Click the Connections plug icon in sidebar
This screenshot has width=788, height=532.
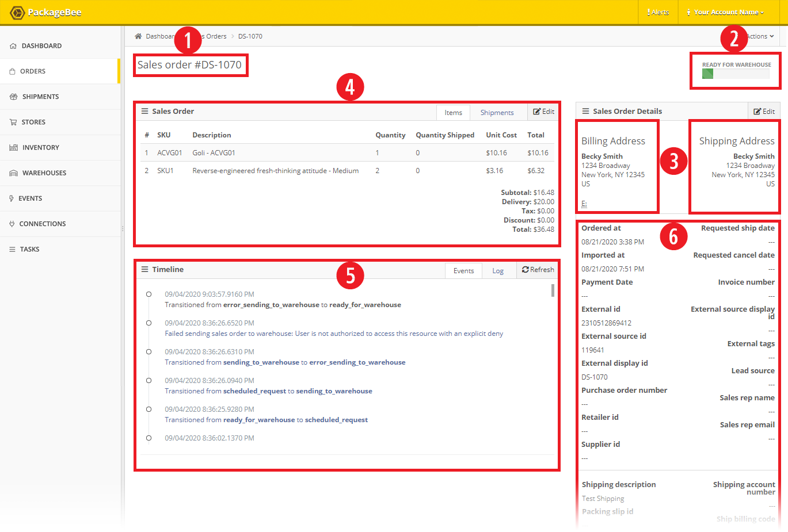coord(12,224)
